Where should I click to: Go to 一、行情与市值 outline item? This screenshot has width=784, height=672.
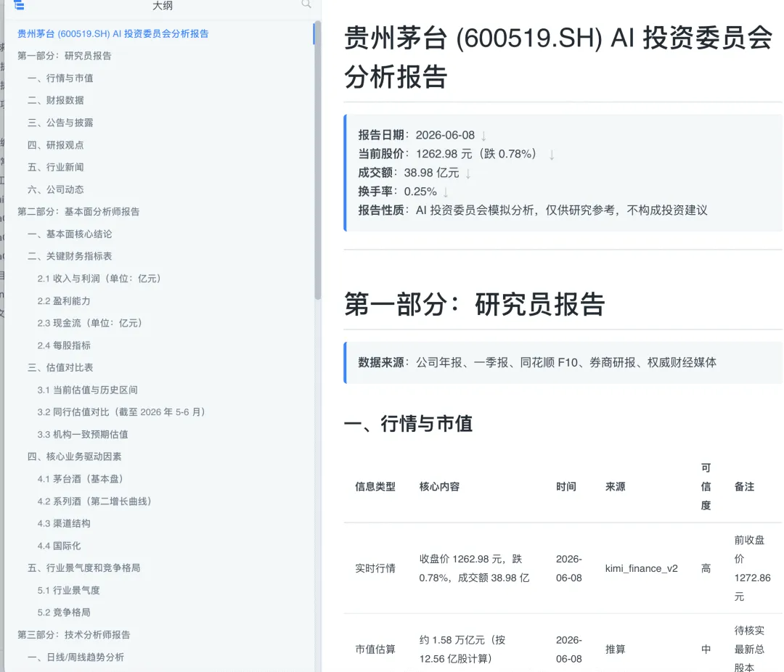click(60, 78)
